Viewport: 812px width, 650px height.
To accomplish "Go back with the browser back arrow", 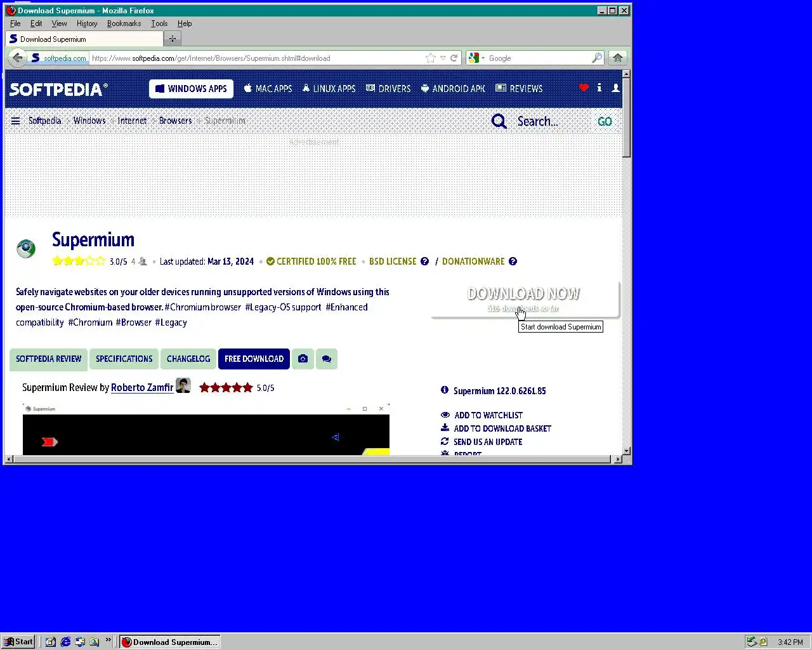I will pos(17,58).
